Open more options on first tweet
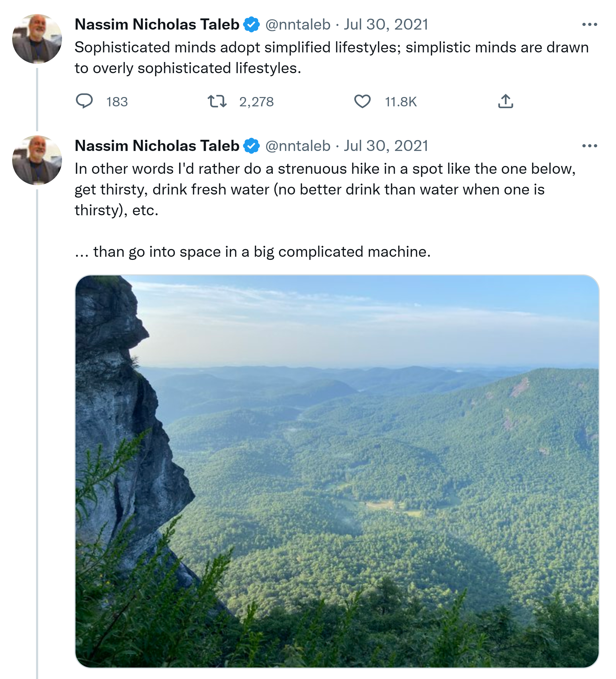 click(589, 25)
